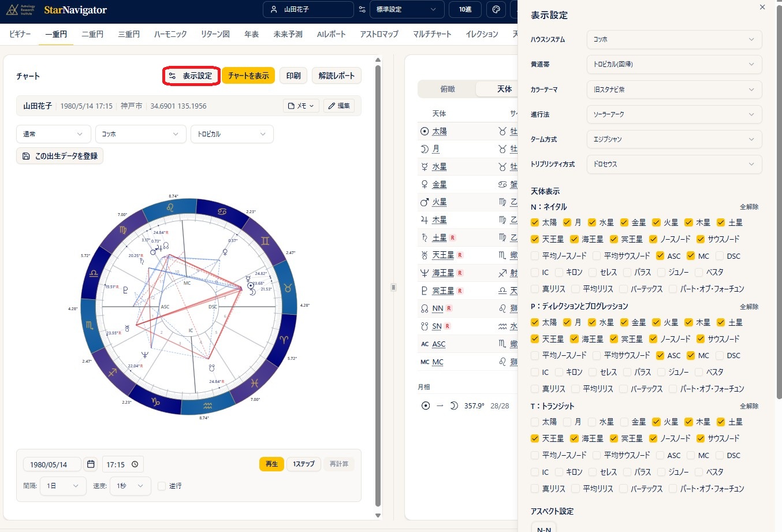Click the Jupiter glyph in the 木星 row
This screenshot has height=532, width=782.
click(x=424, y=220)
